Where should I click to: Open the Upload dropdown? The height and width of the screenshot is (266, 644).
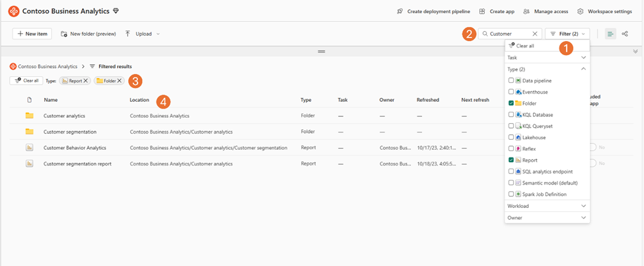tap(143, 34)
